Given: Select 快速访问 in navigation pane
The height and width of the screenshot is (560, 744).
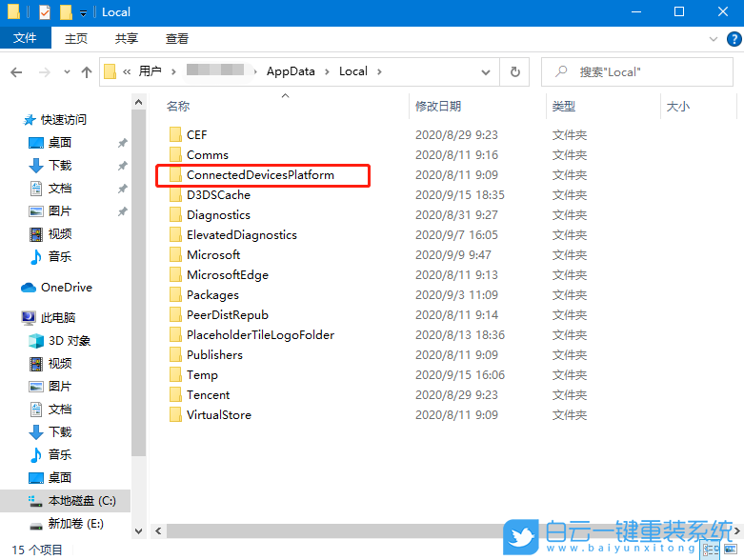Looking at the screenshot, I should pos(54,119).
